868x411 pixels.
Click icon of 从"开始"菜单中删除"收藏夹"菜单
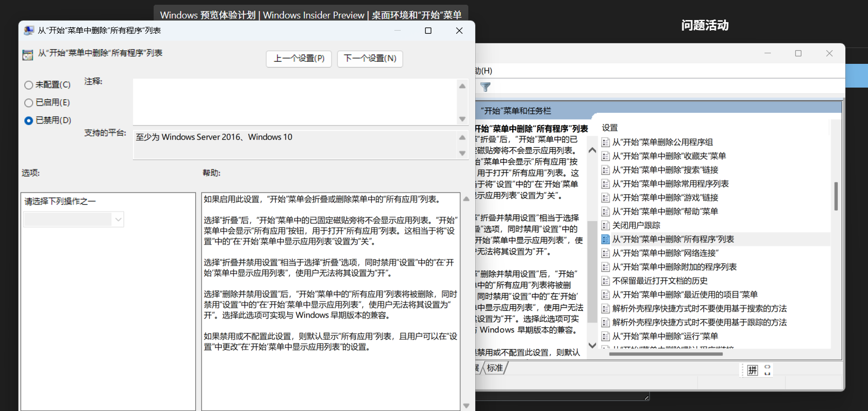coord(606,156)
